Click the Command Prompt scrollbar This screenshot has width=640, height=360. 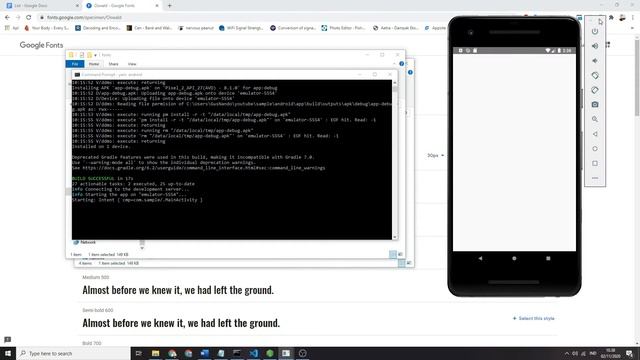pos(395,159)
